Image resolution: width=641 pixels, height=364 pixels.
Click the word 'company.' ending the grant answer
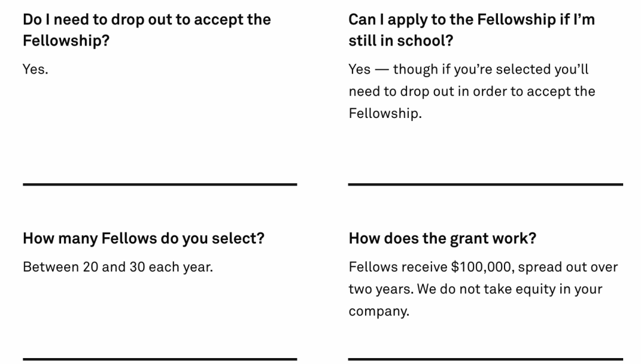point(379,311)
